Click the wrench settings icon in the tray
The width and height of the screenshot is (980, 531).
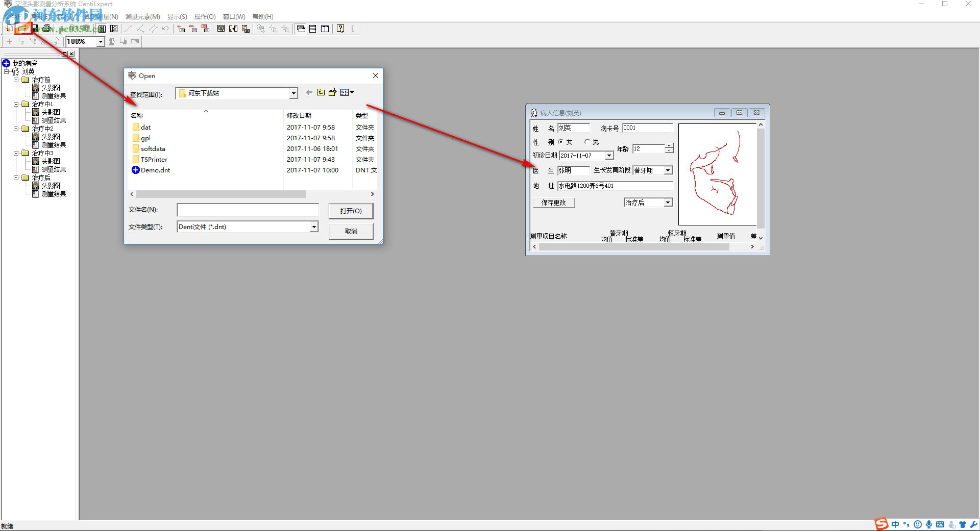click(974, 524)
